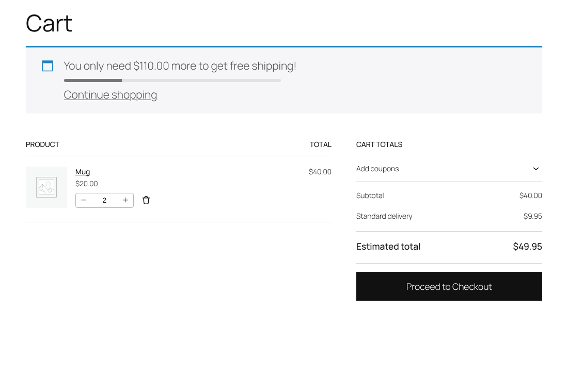Click the CART TOTALS heading
The width and height of the screenshot is (568, 392).
[380, 145]
